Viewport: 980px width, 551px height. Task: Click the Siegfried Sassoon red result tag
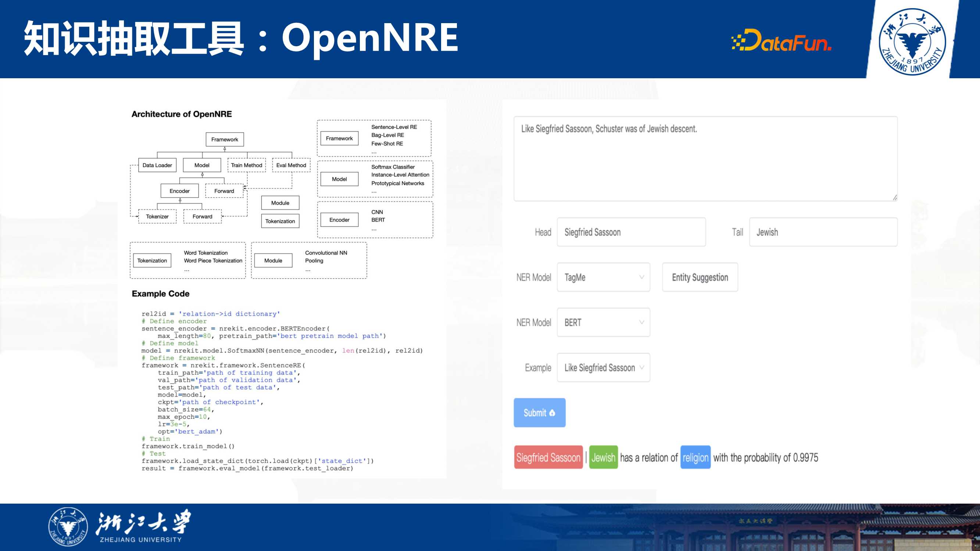point(548,457)
